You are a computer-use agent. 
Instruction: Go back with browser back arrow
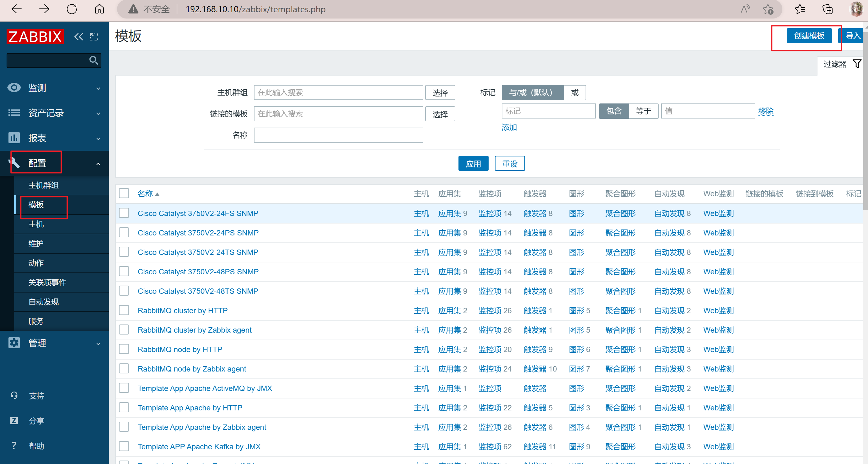16,9
